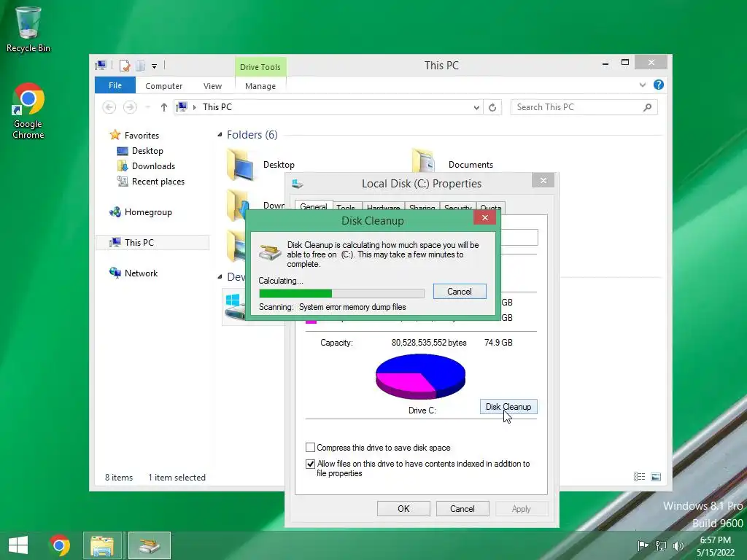The width and height of the screenshot is (747, 560).
Task: Switch to the Hardware tab in Properties
Action: pyautogui.click(x=383, y=207)
